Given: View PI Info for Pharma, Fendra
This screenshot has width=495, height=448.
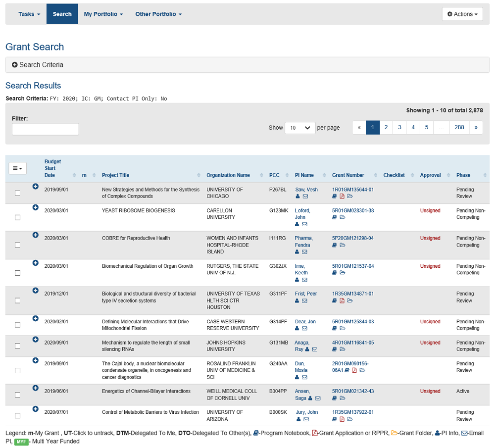Looking at the screenshot, I should [297, 252].
